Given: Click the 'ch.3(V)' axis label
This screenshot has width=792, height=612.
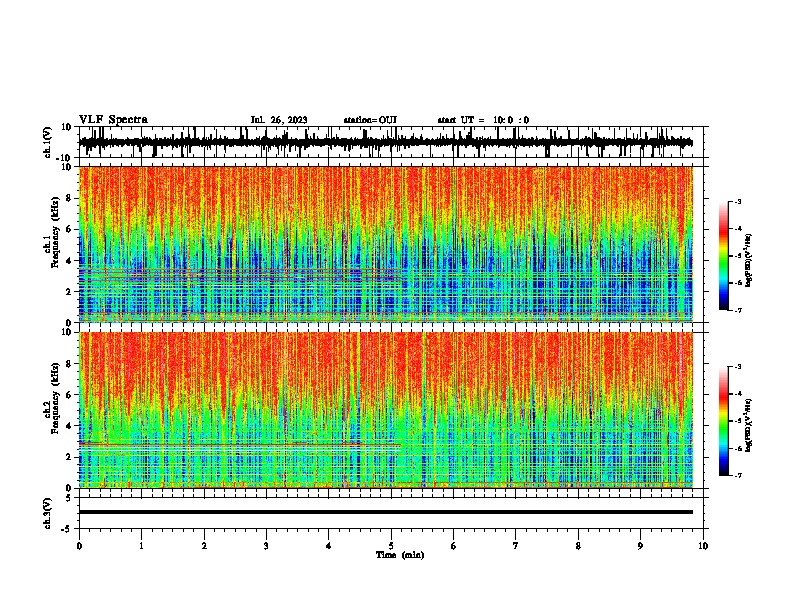Looking at the screenshot, I should (x=47, y=514).
